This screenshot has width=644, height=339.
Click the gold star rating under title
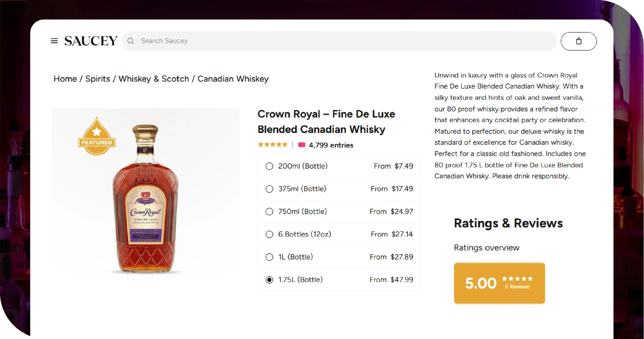272,145
